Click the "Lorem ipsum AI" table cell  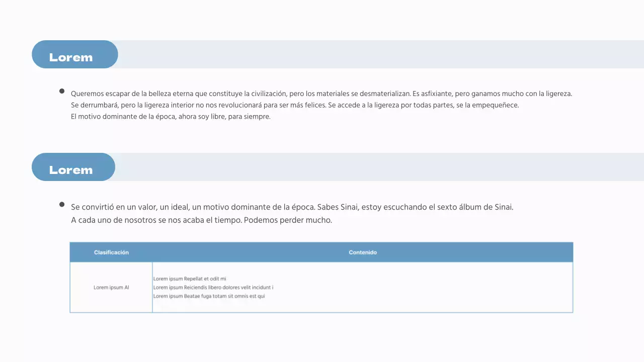point(111,288)
